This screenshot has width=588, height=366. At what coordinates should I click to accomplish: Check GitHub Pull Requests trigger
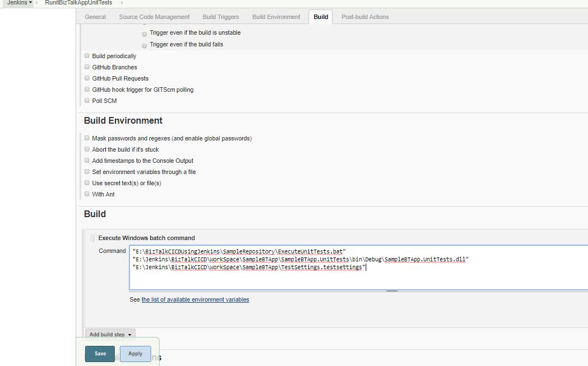point(87,78)
